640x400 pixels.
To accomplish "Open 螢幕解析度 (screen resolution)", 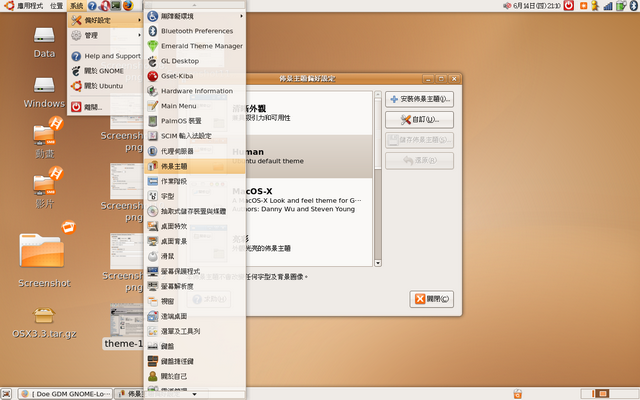I will (195, 286).
